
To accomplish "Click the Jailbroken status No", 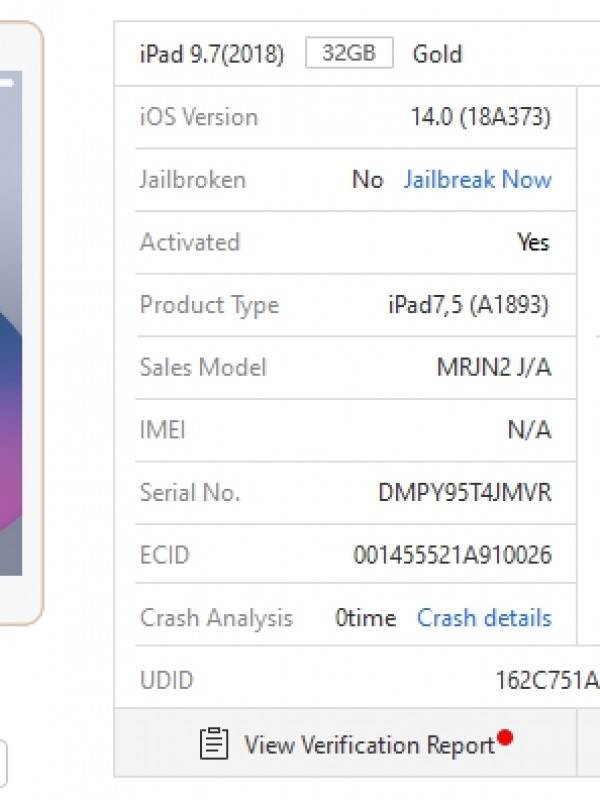I will pyautogui.click(x=367, y=180).
